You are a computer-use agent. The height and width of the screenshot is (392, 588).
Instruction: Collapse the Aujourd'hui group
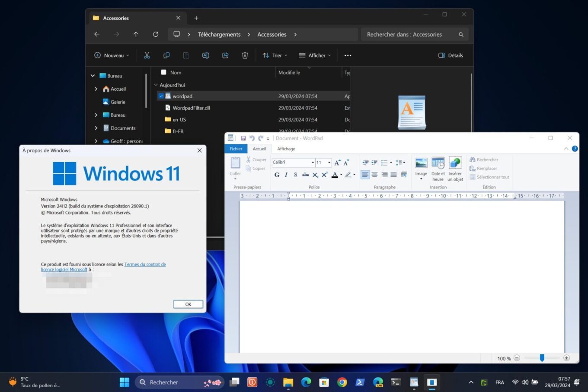[156, 85]
